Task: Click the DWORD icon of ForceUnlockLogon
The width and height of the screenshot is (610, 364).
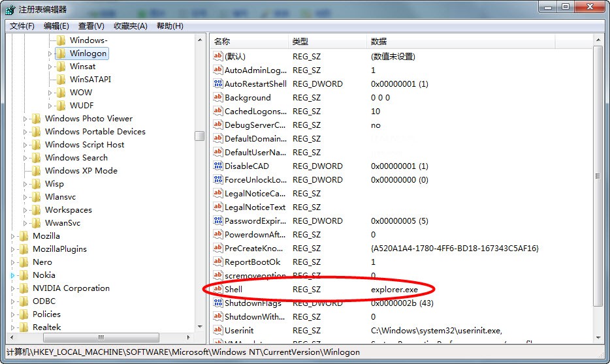Action: pyautogui.click(x=218, y=179)
